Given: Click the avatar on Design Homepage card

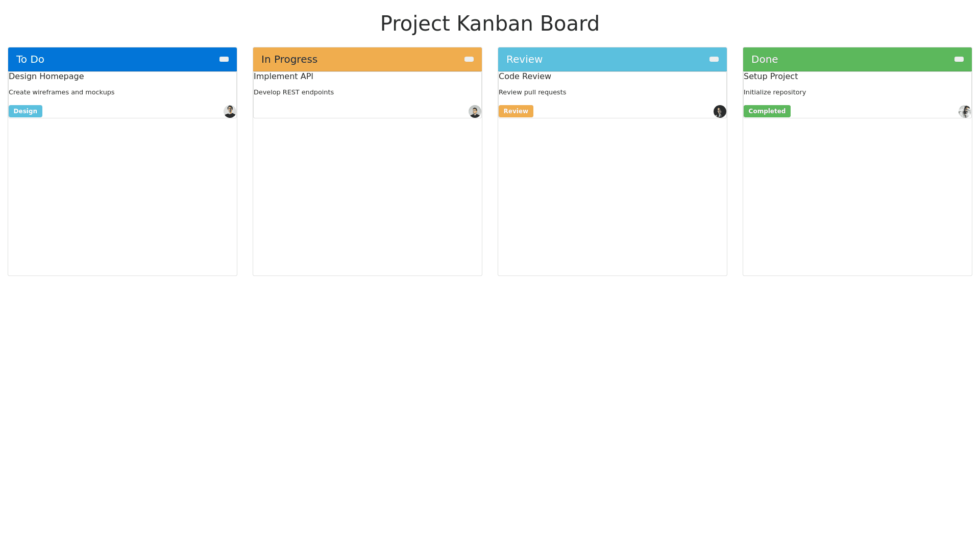Looking at the screenshot, I should point(230,112).
